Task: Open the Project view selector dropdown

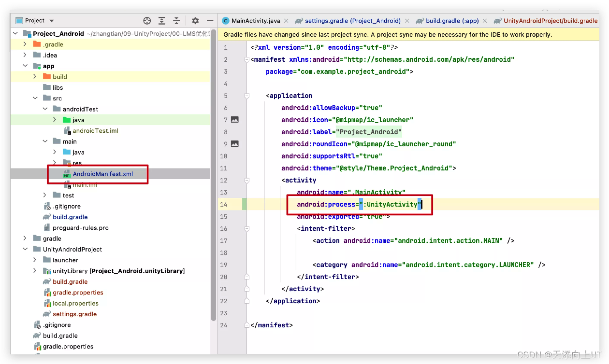Action: pyautogui.click(x=35, y=21)
